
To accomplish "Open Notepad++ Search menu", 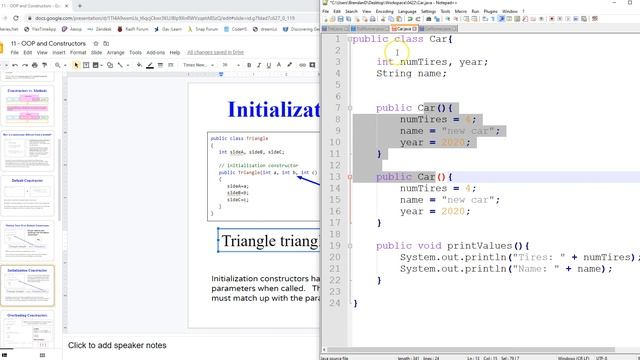I will [351, 11].
